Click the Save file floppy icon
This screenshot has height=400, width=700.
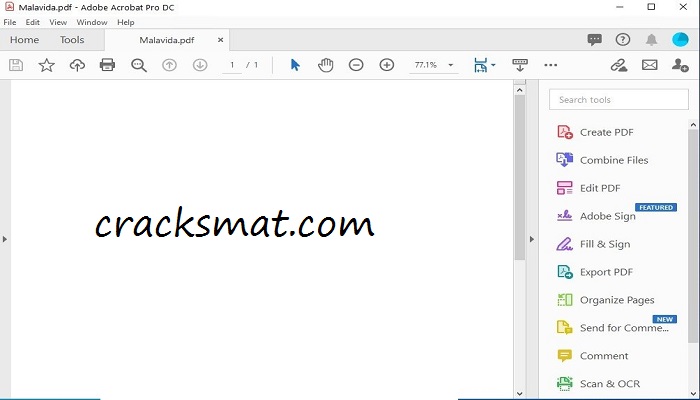(16, 65)
